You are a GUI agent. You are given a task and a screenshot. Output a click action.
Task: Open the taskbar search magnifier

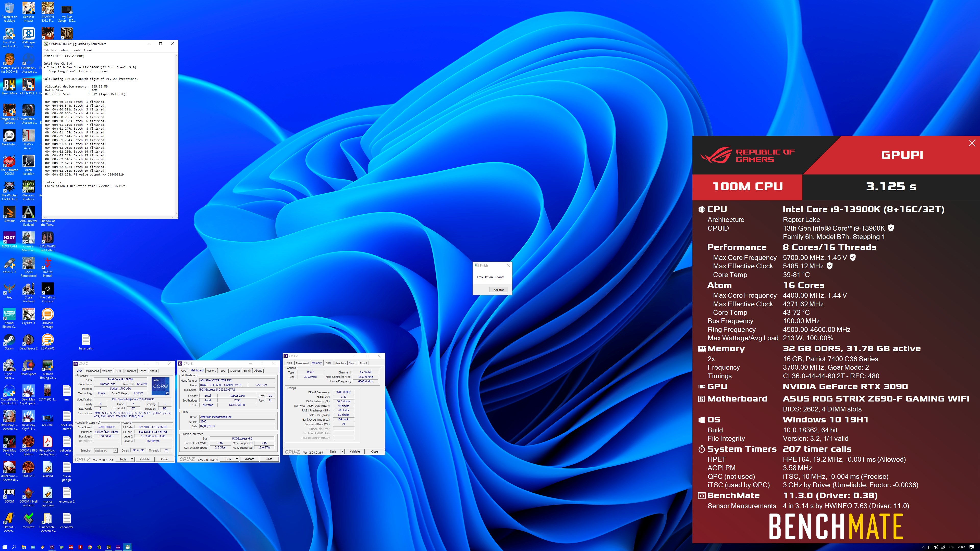14,547
